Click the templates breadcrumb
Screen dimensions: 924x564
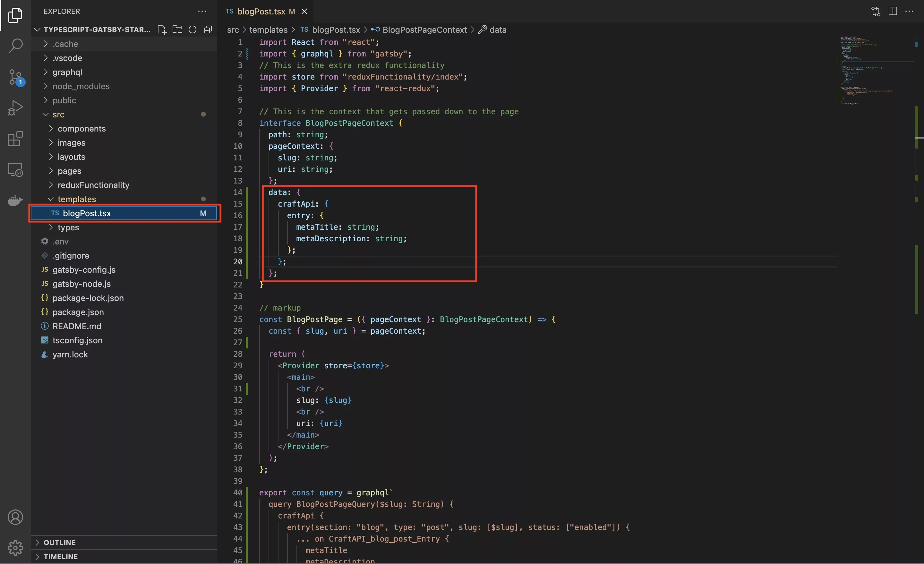tap(268, 30)
